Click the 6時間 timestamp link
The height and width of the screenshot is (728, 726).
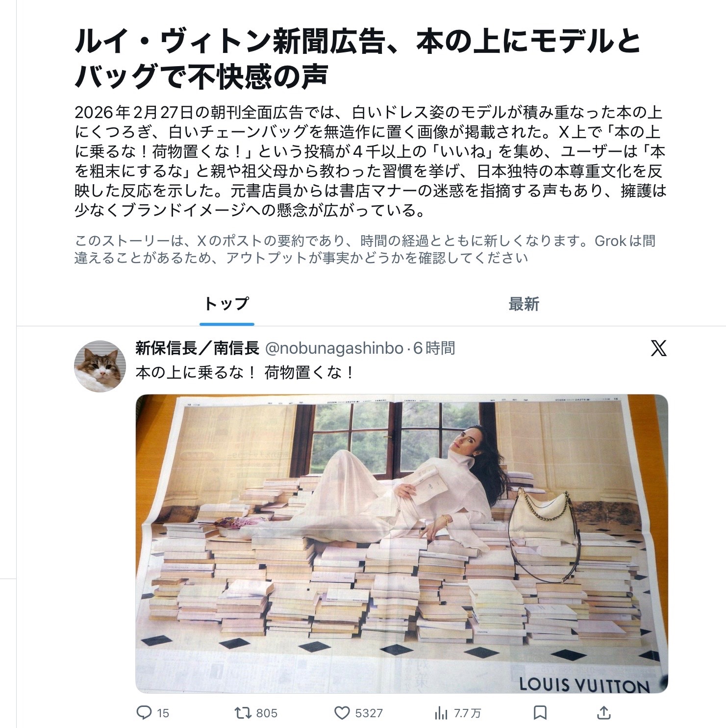point(434,348)
